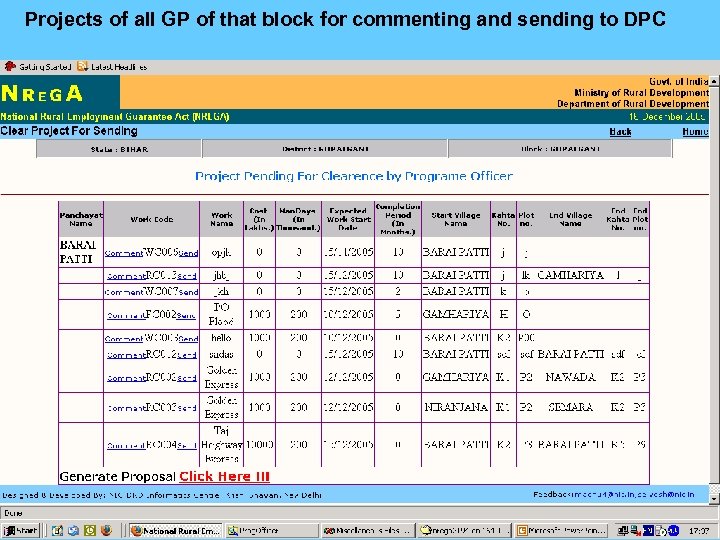This screenshot has height=540, width=720.
Task: Click the Send link for work jkh
Action: click(x=188, y=292)
